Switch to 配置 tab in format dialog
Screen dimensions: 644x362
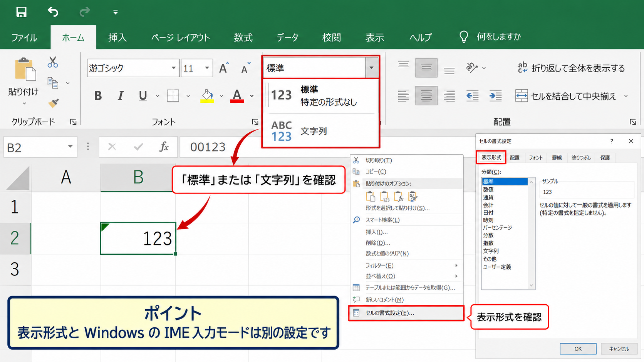[515, 157]
